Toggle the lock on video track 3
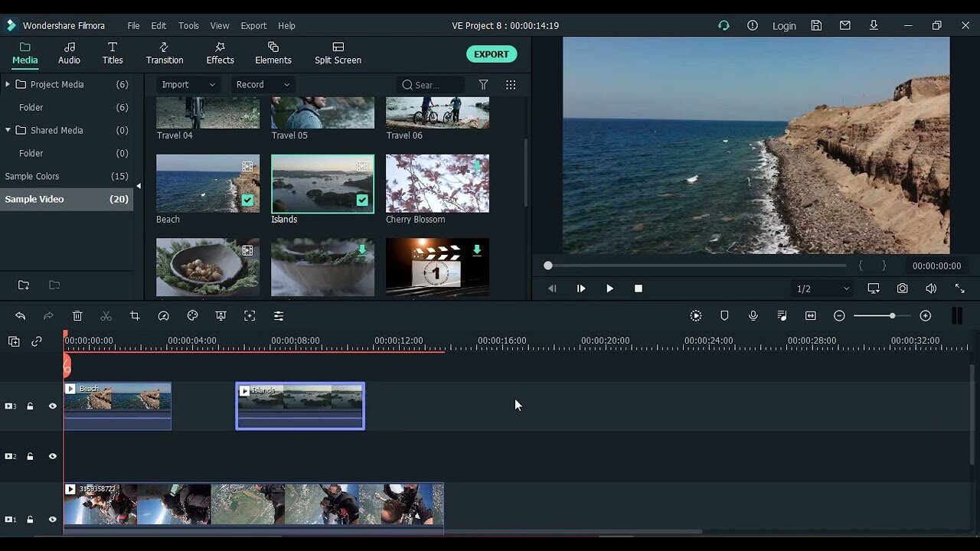The image size is (980, 551). (30, 406)
